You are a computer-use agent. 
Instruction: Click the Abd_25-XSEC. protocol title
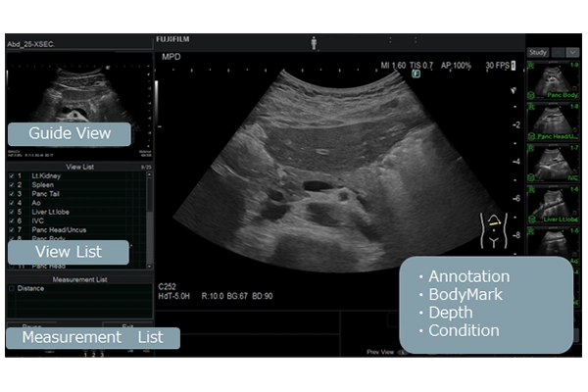tap(30, 44)
